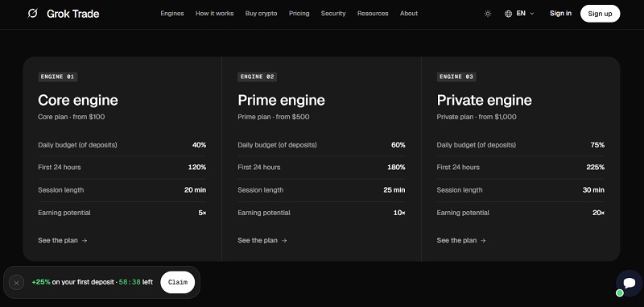Claim the +25% first deposit bonus

click(x=177, y=282)
